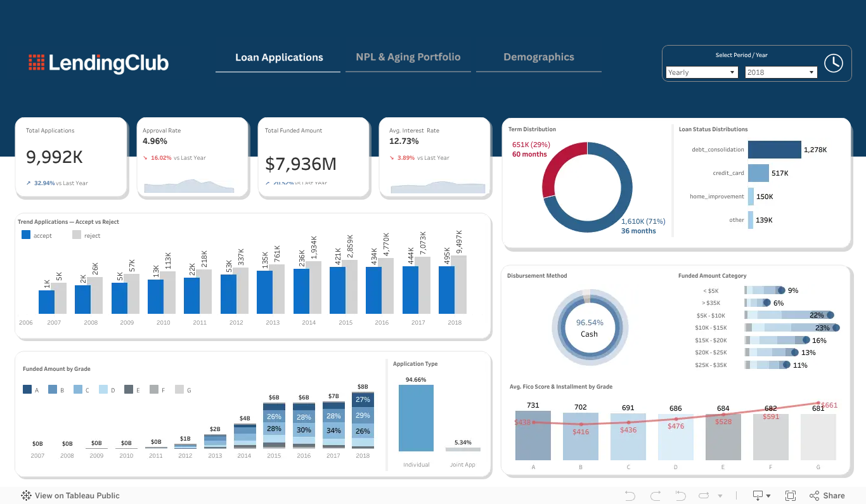Click the accept legend blue swatch
Screen dimensions: 866x504
(x=26, y=235)
